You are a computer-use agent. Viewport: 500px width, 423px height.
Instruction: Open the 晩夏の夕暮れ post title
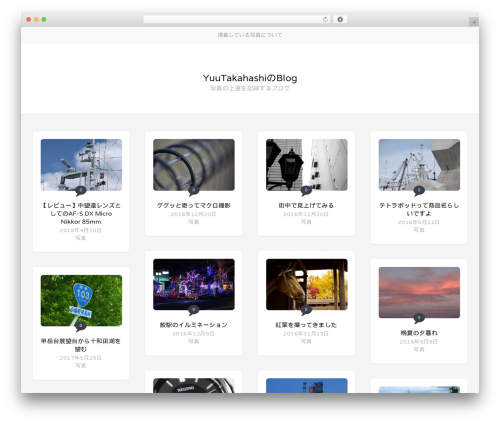pyautogui.click(x=419, y=333)
